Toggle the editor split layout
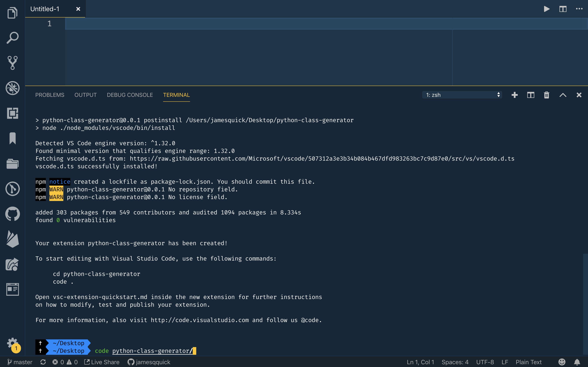The width and height of the screenshot is (588, 367). (x=563, y=9)
